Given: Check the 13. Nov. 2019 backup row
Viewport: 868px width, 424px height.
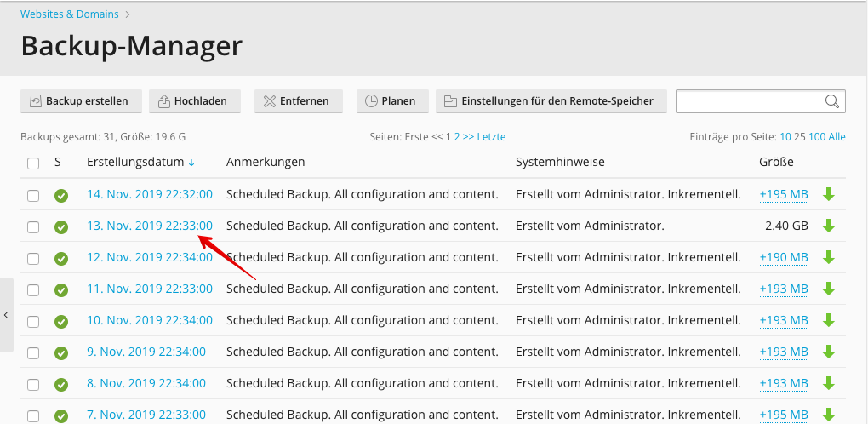Looking at the screenshot, I should click(x=33, y=227).
